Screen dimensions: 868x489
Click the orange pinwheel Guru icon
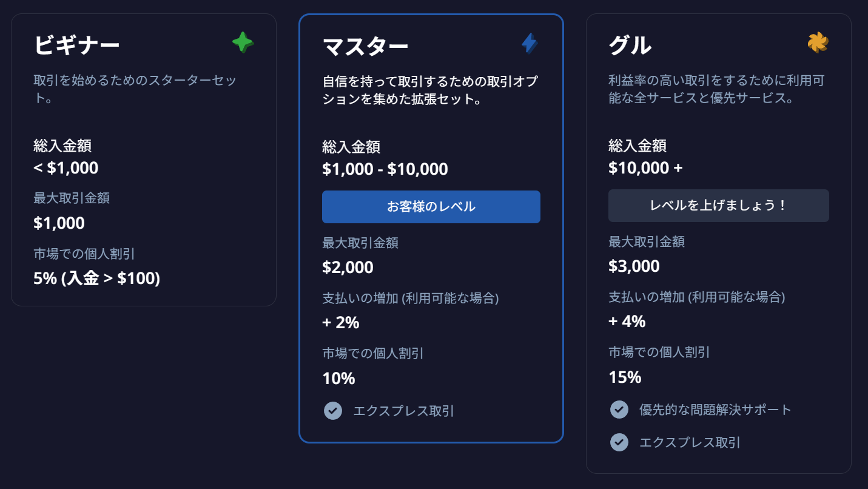(818, 42)
